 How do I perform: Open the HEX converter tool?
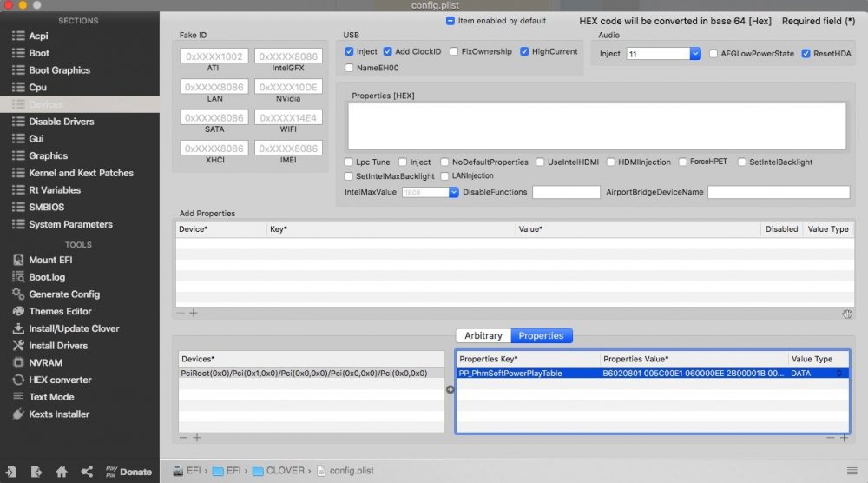click(x=60, y=380)
